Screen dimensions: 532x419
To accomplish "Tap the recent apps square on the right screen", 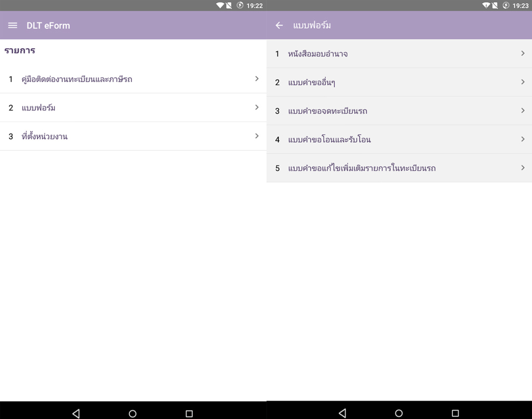I will tap(455, 413).
